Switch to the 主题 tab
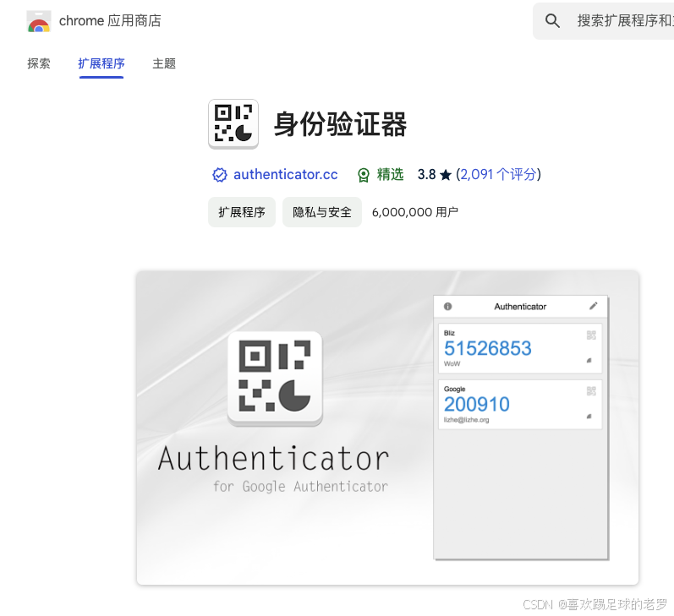Screen dimensions: 674x616 click(164, 63)
